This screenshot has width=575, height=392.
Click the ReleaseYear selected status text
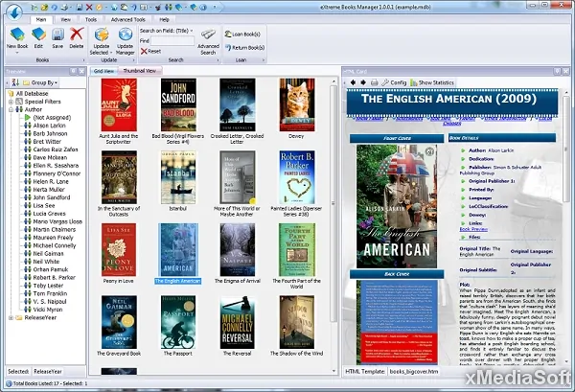click(48, 372)
